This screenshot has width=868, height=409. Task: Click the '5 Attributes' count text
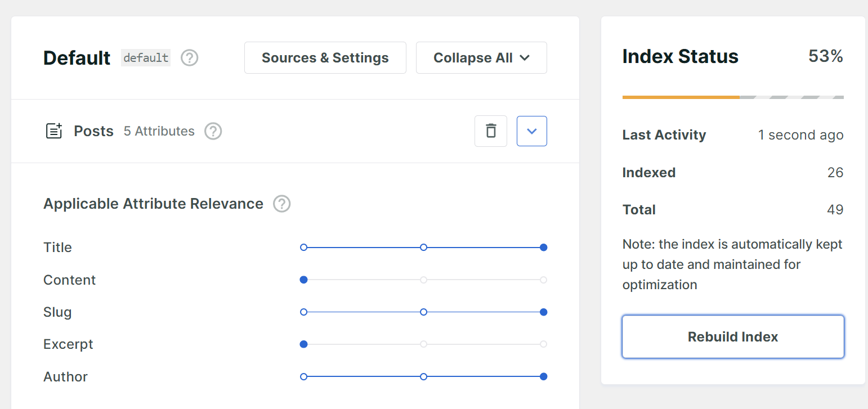(x=159, y=131)
